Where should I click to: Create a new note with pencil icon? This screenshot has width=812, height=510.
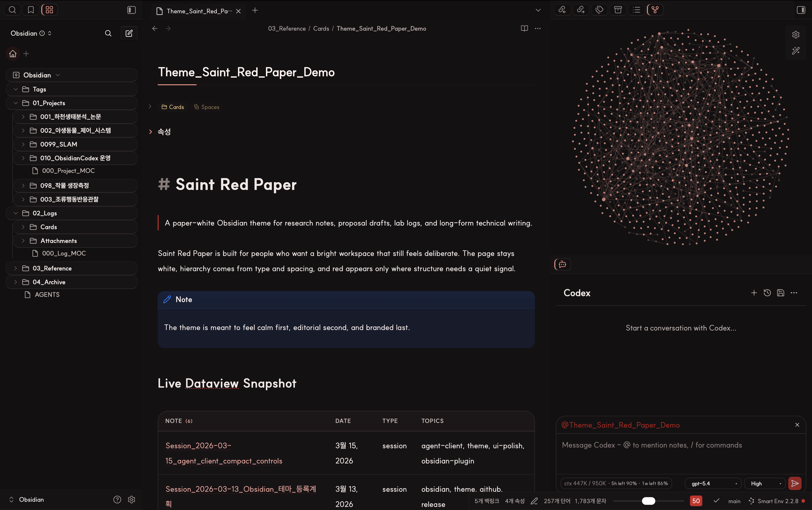pyautogui.click(x=129, y=33)
